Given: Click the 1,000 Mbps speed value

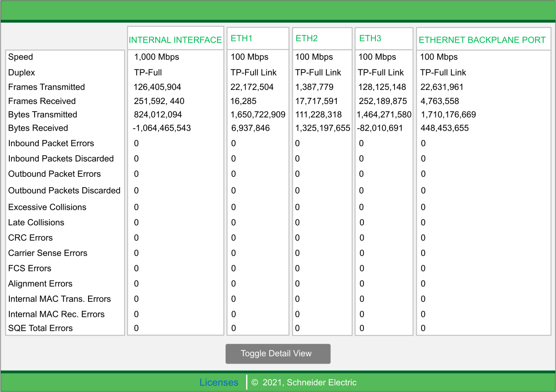Looking at the screenshot, I should tap(157, 57).
